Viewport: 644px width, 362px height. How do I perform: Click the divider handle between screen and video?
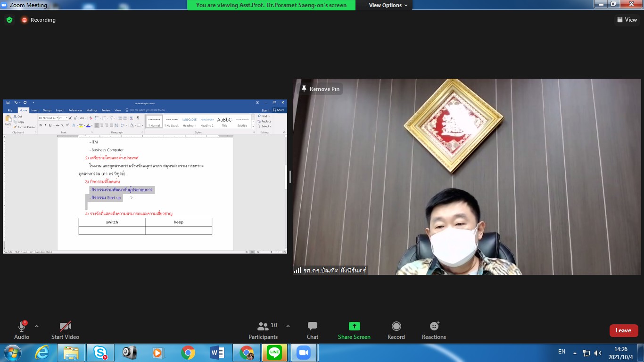290,177
